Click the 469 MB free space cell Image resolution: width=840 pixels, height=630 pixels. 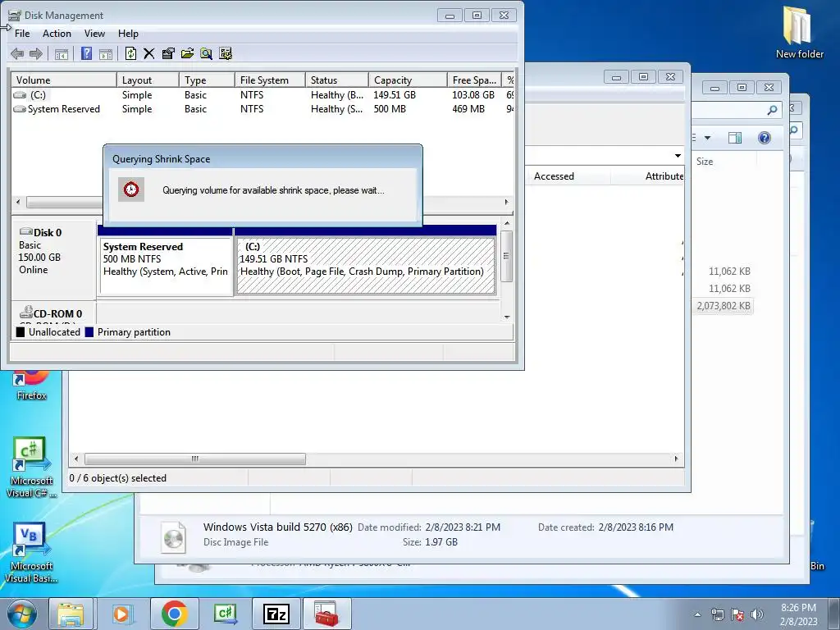468,109
